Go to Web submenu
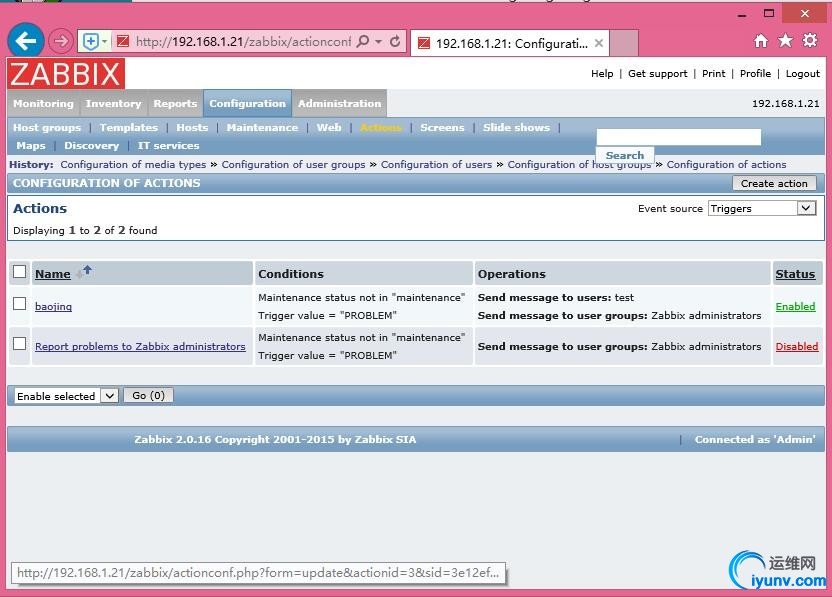The image size is (832, 597). click(329, 127)
